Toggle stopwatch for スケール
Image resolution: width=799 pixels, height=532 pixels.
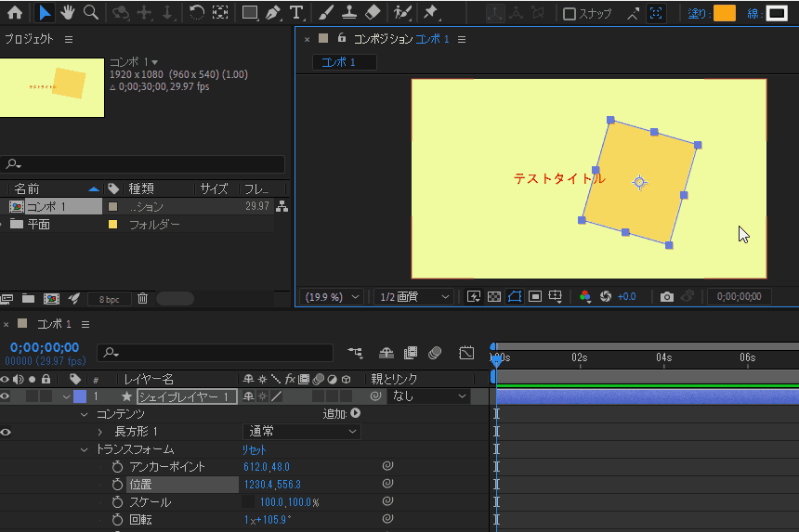(117, 502)
